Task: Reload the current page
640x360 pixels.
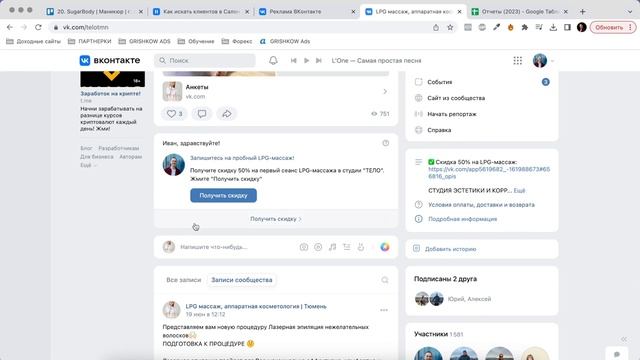Action: point(38,27)
